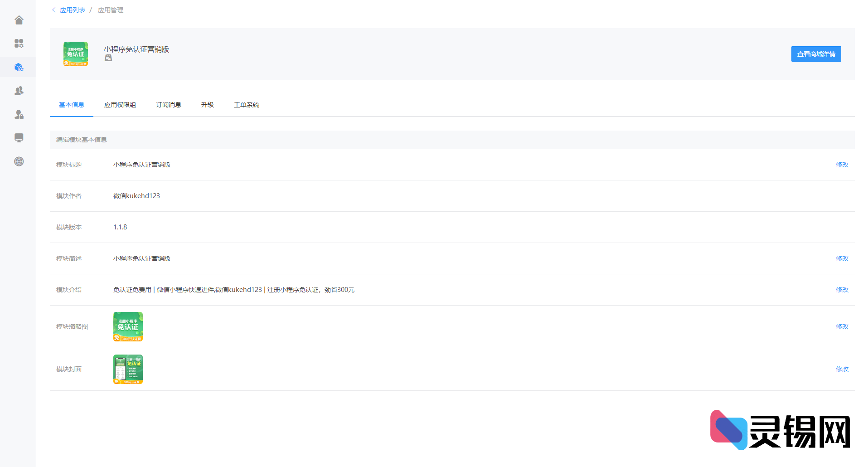This screenshot has width=868, height=467.
Task: Click the globe icon in the sidebar
Action: [19, 161]
